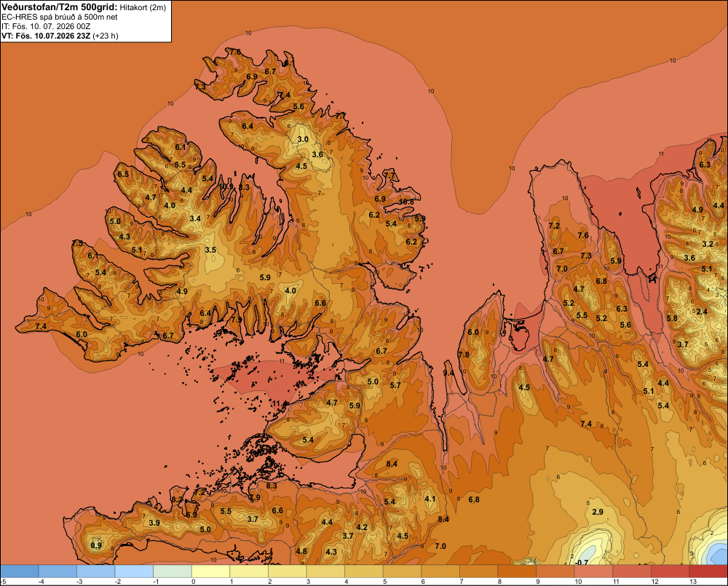Select the pale yellow legend swatch between 0 and 1
The image size is (728, 586).
211,571
